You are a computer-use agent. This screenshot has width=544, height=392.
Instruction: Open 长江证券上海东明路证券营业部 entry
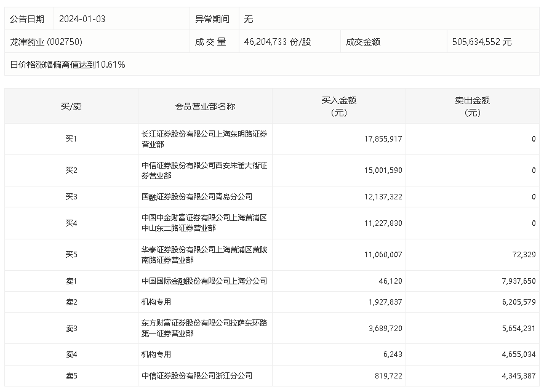(x=204, y=139)
